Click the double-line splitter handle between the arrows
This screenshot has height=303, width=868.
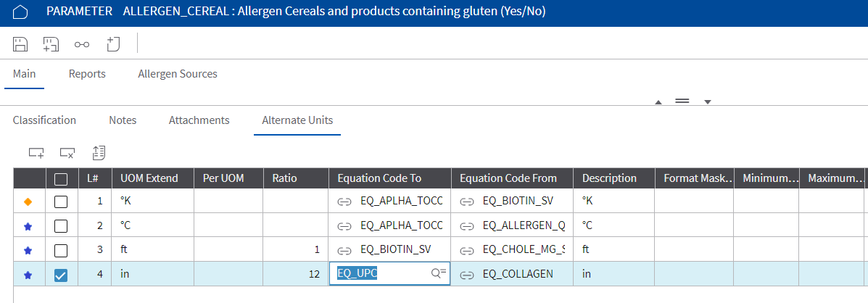click(x=682, y=101)
